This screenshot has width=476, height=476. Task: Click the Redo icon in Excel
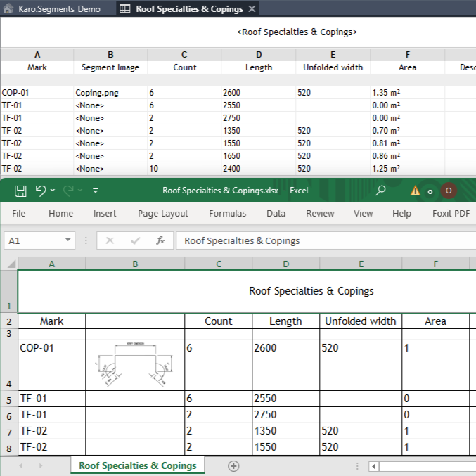pyautogui.click(x=68, y=191)
